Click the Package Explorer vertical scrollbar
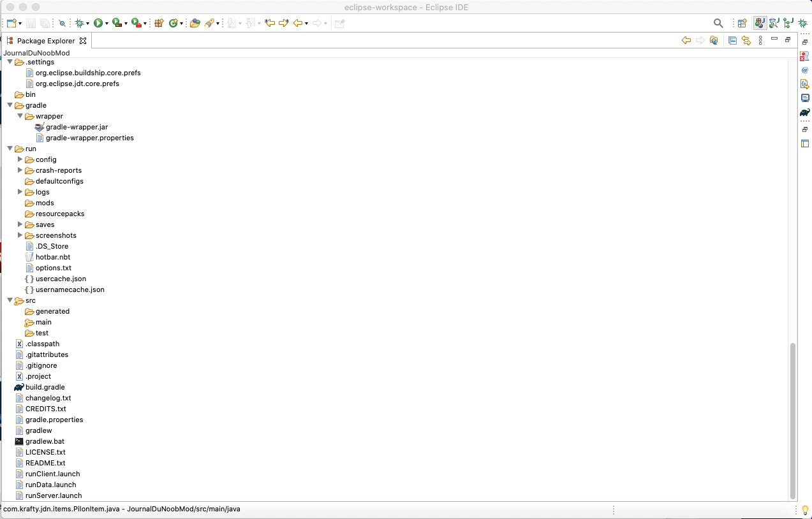This screenshot has width=812, height=519. (793, 421)
